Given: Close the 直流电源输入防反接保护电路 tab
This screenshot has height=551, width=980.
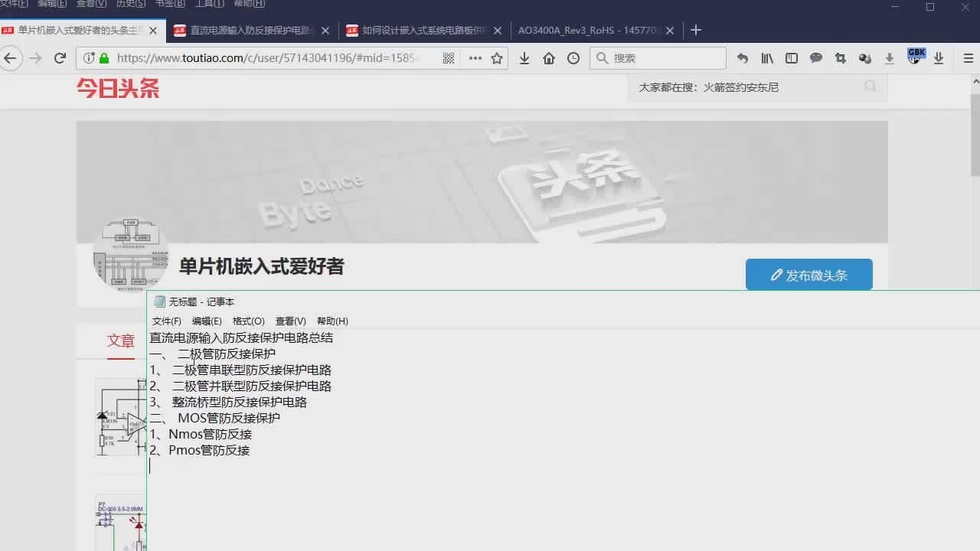Looking at the screenshot, I should pyautogui.click(x=325, y=31).
